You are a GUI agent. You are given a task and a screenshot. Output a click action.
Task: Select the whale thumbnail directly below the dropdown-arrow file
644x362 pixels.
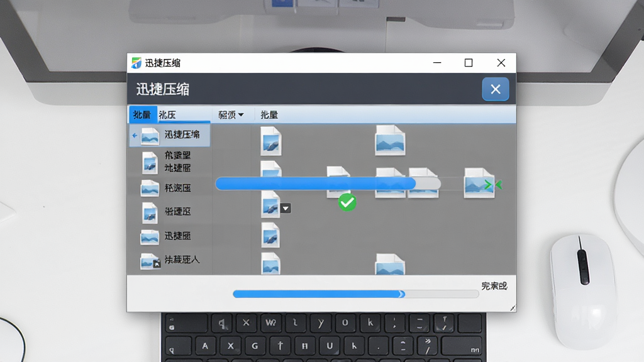click(270, 235)
